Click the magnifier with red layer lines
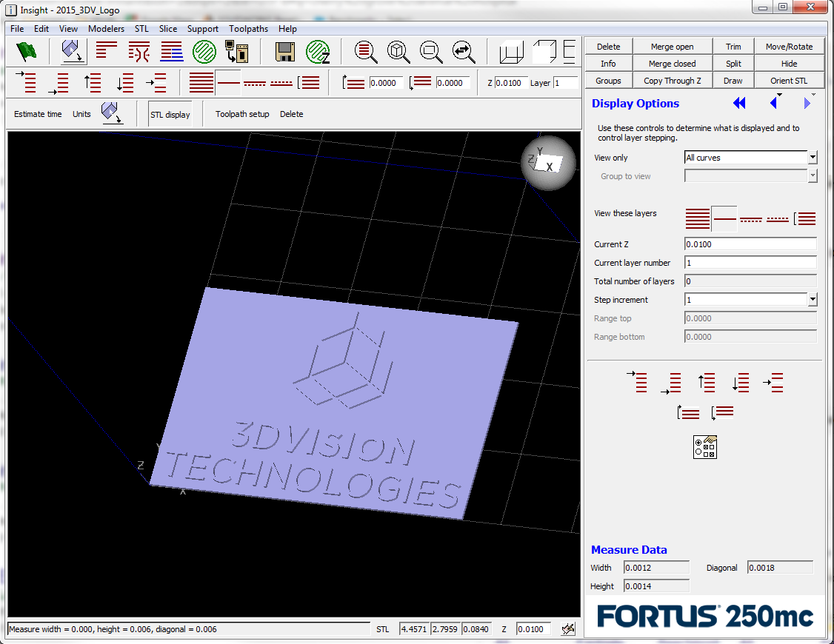The image size is (834, 644). (366, 52)
